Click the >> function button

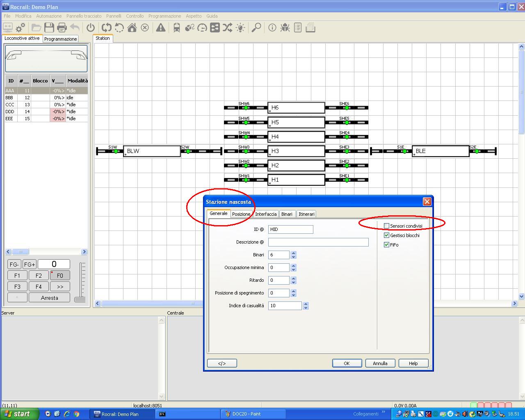coord(60,287)
